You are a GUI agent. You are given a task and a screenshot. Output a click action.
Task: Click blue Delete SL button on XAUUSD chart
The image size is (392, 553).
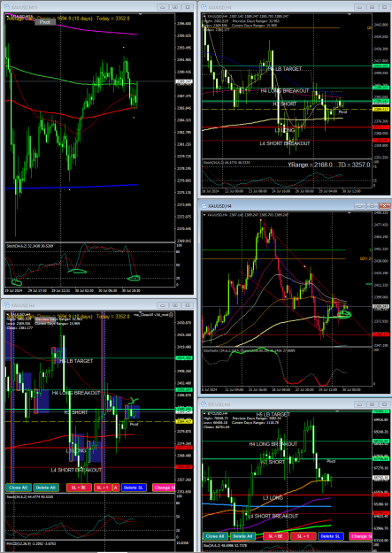tap(134, 488)
